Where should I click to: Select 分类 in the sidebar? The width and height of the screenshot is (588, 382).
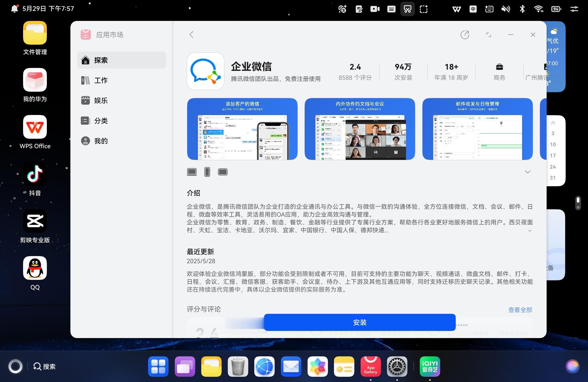122,121
